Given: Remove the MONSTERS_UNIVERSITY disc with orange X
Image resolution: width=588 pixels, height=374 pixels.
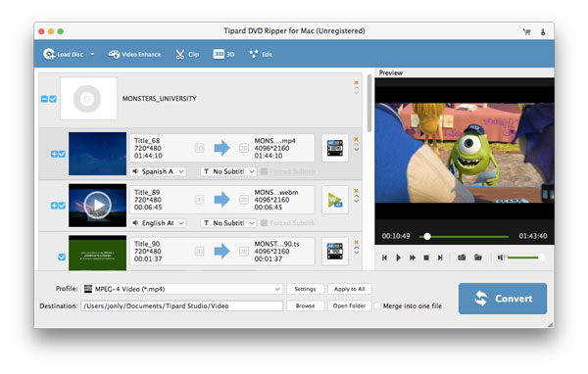Looking at the screenshot, I should click(x=357, y=82).
